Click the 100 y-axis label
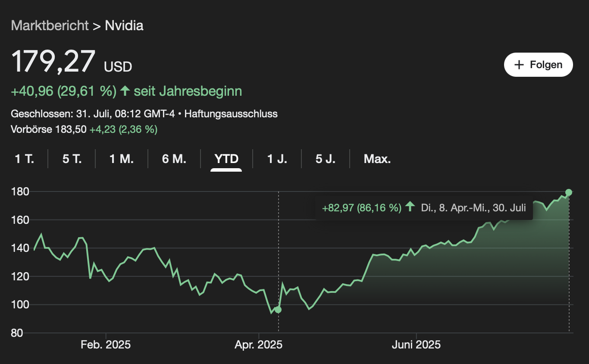 (x=19, y=305)
